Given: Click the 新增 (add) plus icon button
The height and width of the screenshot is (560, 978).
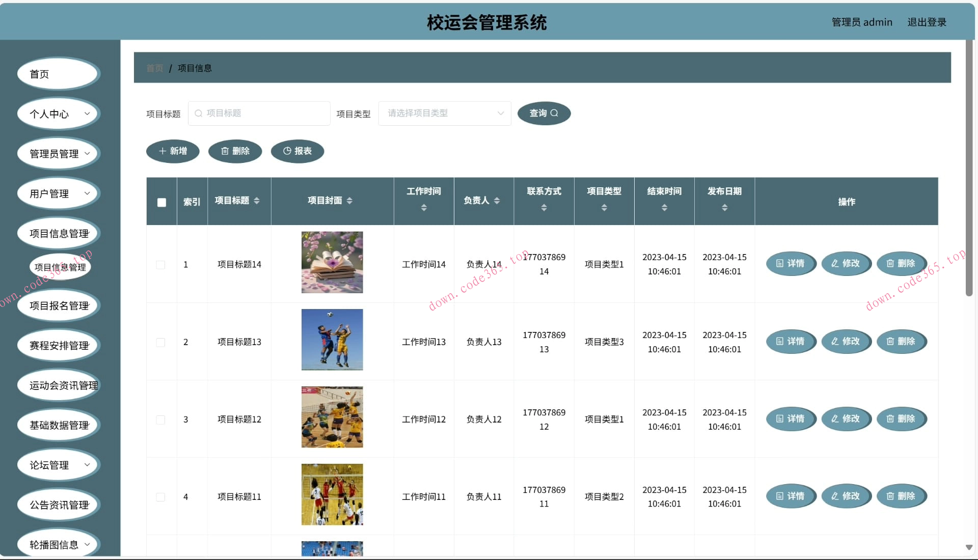Looking at the screenshot, I should [161, 151].
